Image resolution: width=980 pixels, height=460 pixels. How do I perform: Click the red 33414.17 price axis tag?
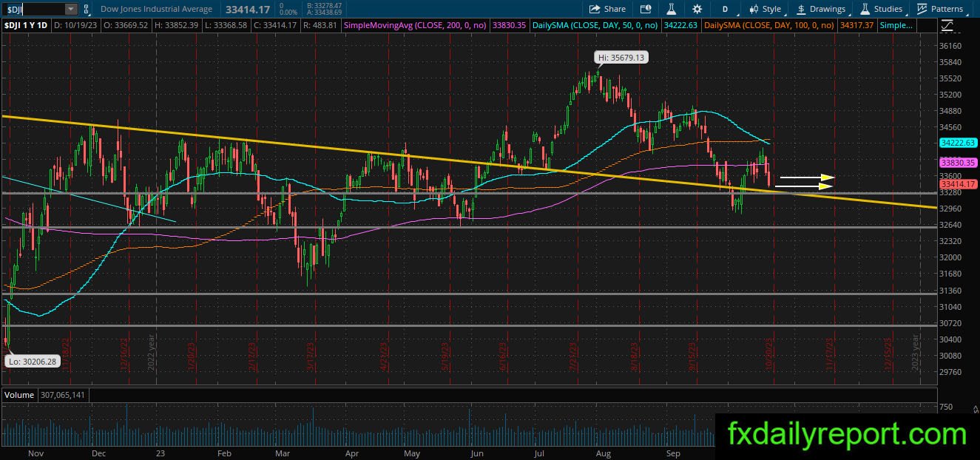959,183
